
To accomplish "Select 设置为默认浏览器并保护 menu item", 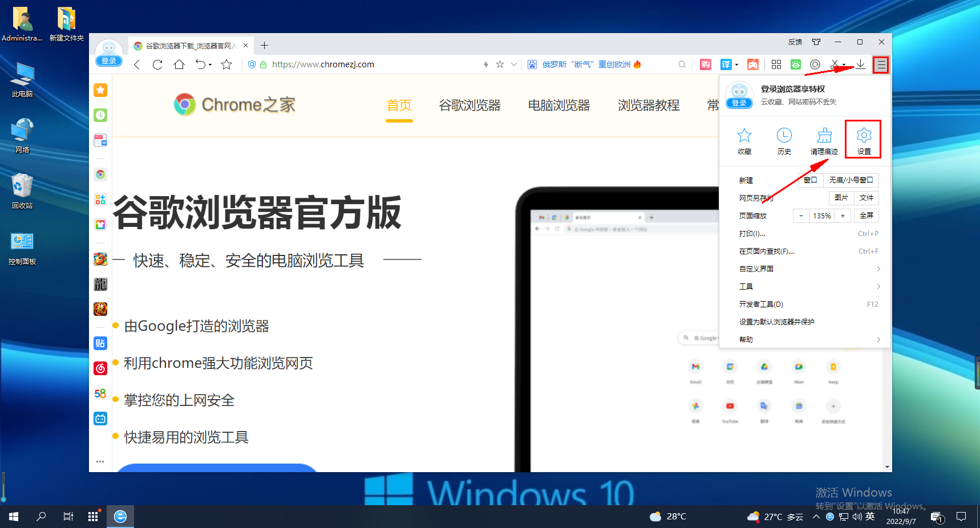I will click(806, 322).
